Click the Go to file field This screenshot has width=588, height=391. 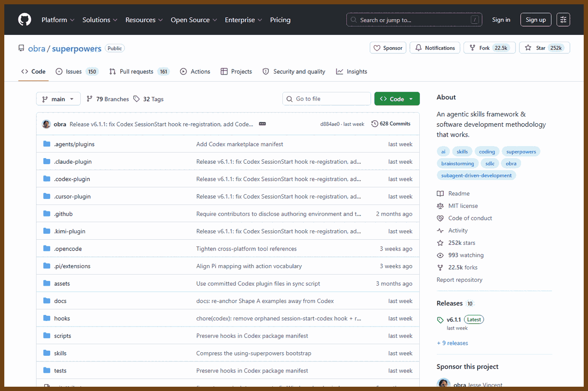click(x=327, y=99)
